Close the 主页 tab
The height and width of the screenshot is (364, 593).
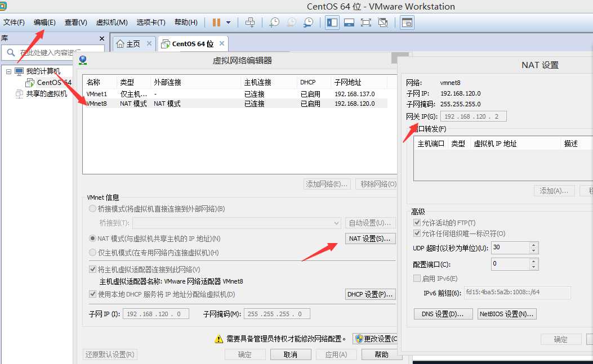pyautogui.click(x=149, y=43)
